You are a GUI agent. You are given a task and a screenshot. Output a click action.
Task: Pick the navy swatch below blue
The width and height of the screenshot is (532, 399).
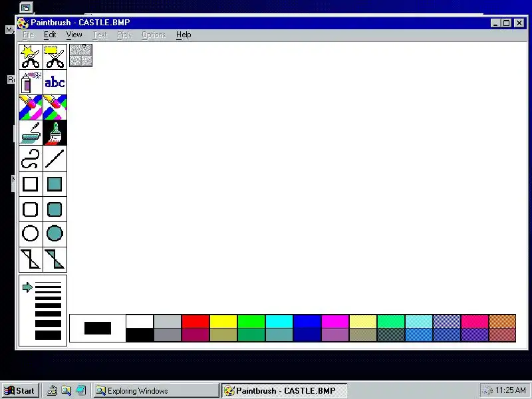(x=307, y=335)
